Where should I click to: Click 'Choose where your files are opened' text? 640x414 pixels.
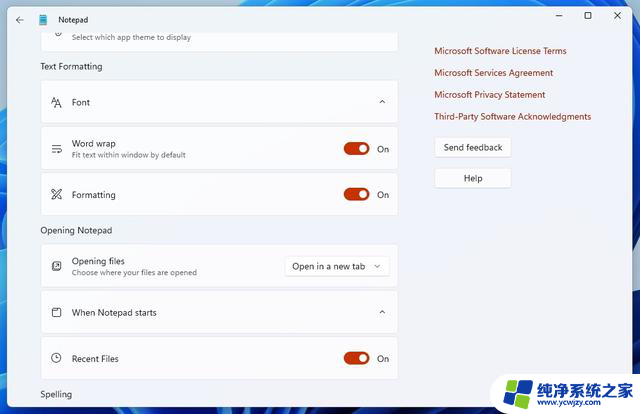(134, 272)
